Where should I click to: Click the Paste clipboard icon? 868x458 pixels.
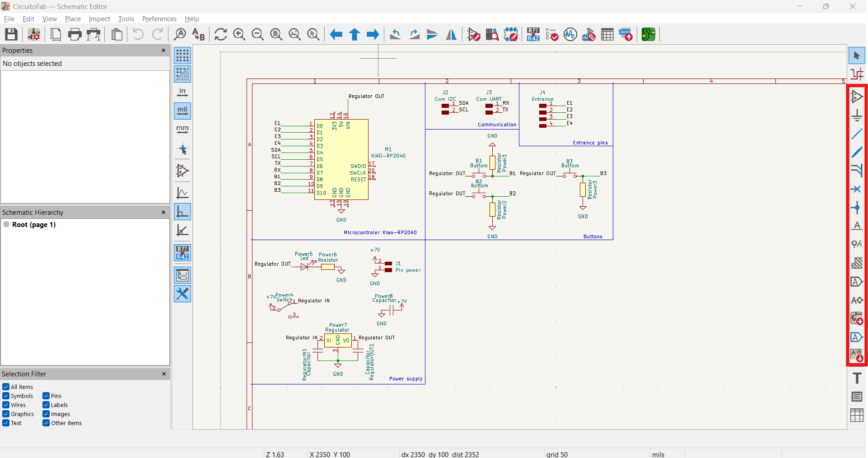click(x=117, y=34)
